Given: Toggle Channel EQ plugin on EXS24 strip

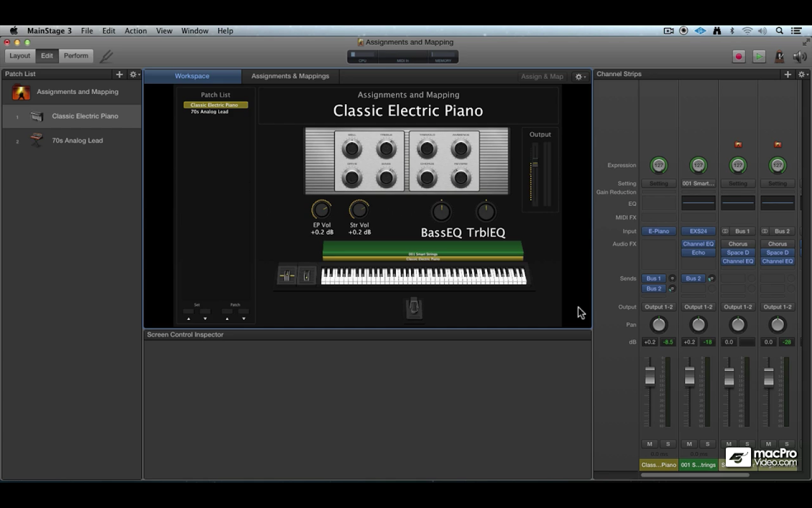Looking at the screenshot, I should tap(698, 244).
